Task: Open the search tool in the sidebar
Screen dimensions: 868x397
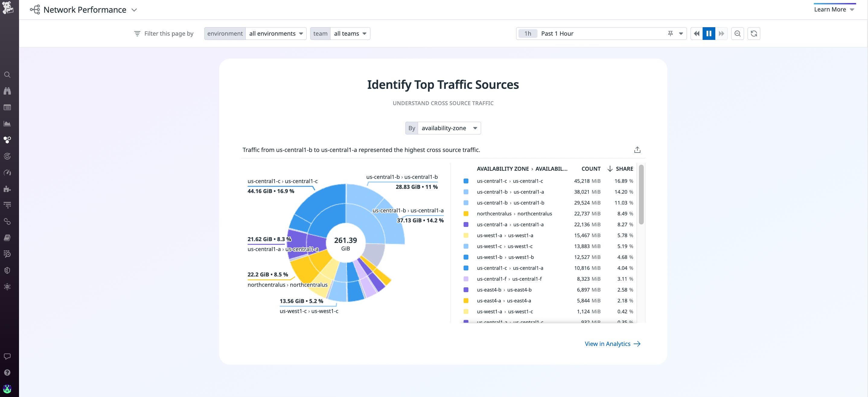Action: tap(8, 75)
